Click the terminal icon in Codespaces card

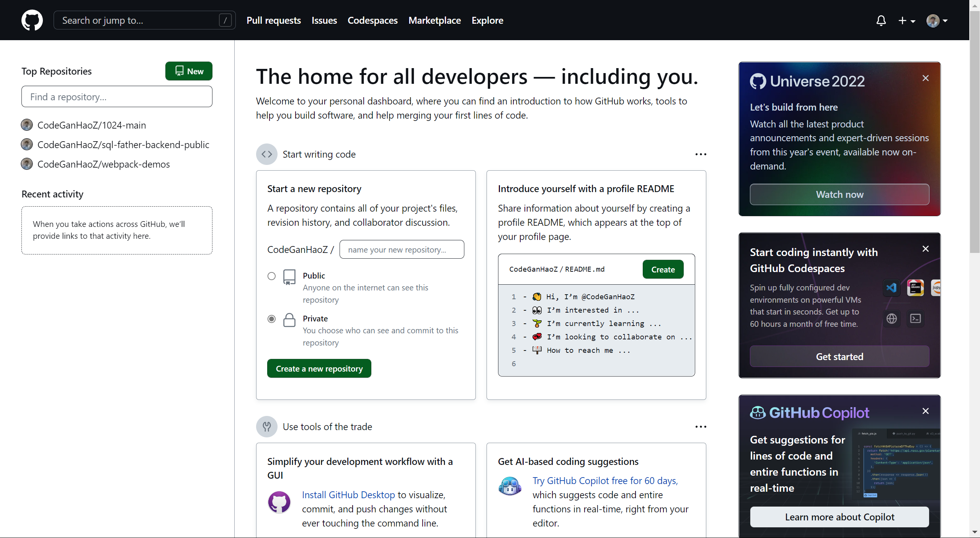click(x=915, y=318)
